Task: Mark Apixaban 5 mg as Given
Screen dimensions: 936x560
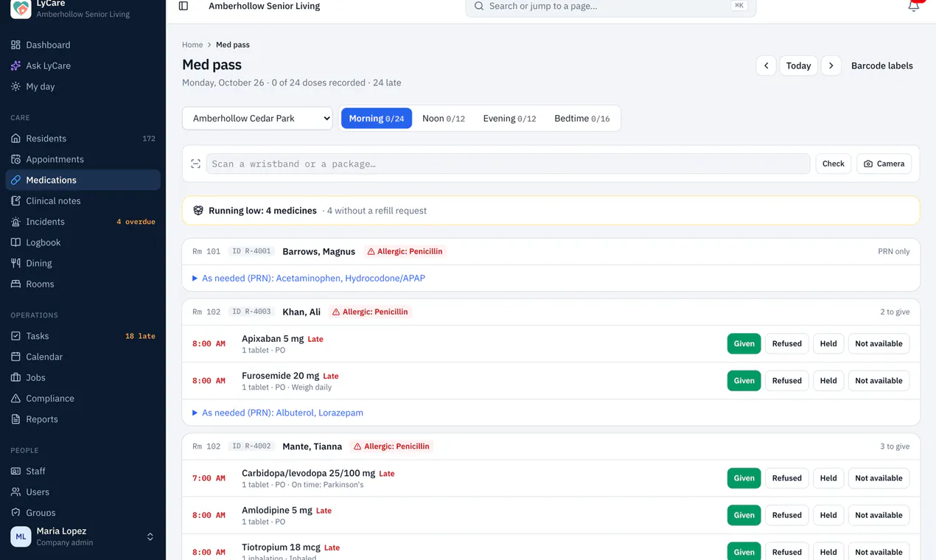Action: click(744, 343)
